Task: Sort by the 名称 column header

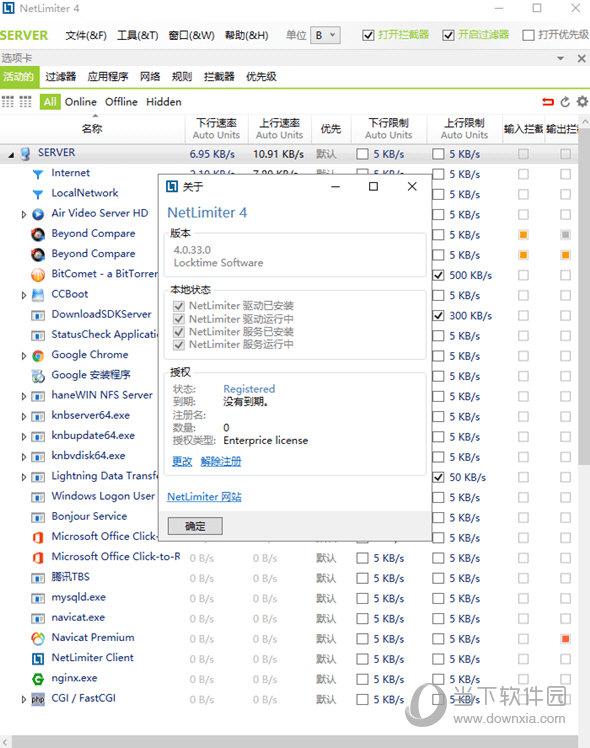Action: [x=92, y=129]
